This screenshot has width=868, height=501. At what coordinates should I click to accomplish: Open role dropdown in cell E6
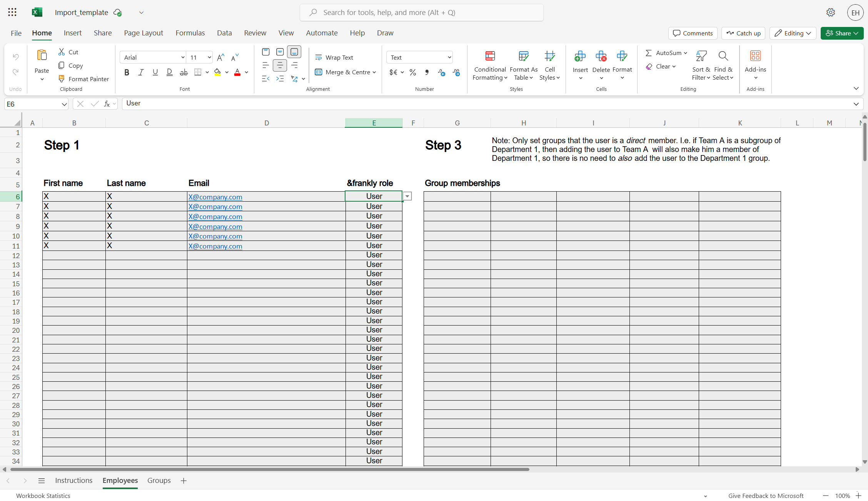(x=407, y=196)
